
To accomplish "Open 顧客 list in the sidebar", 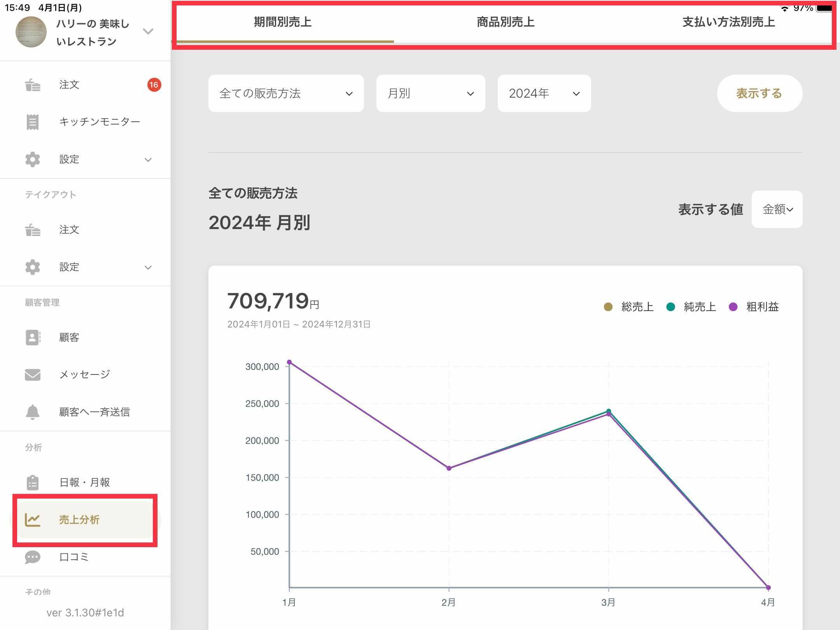I will pos(85,338).
